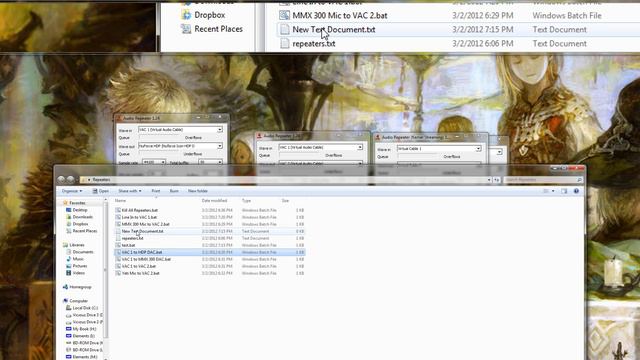Create a New folder from the toolbar
Viewport: 640px width, 360px height.
(198, 191)
